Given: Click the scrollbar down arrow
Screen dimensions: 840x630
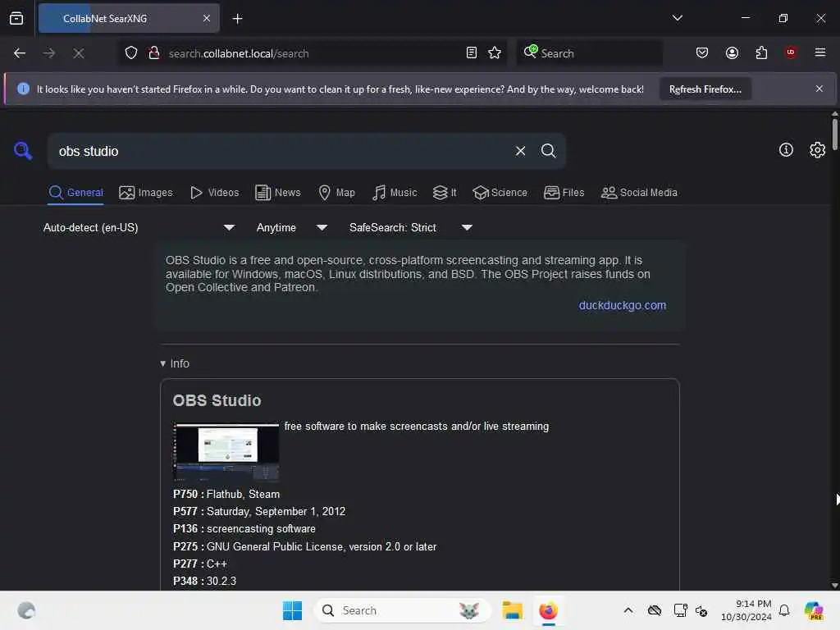Looking at the screenshot, I should pos(834,586).
